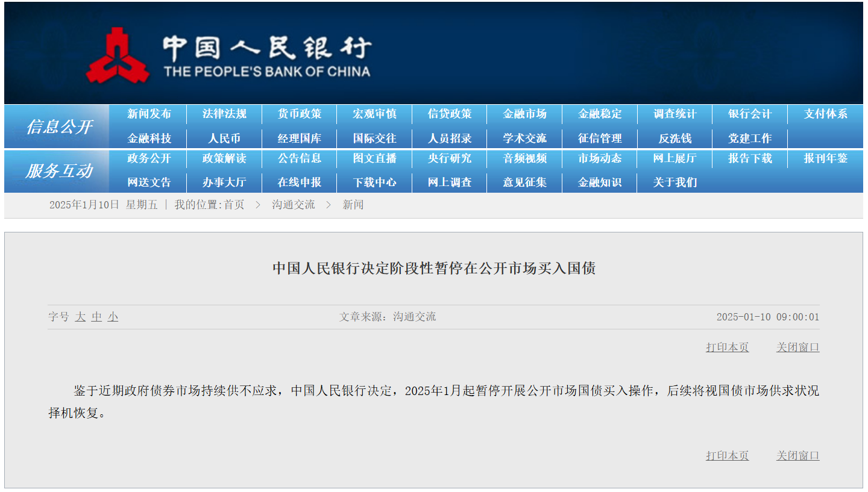This screenshot has height=492, width=868.
Task: Click THE PEOPLE'S BANK OF CHINA banner text
Action: pyautogui.click(x=267, y=72)
